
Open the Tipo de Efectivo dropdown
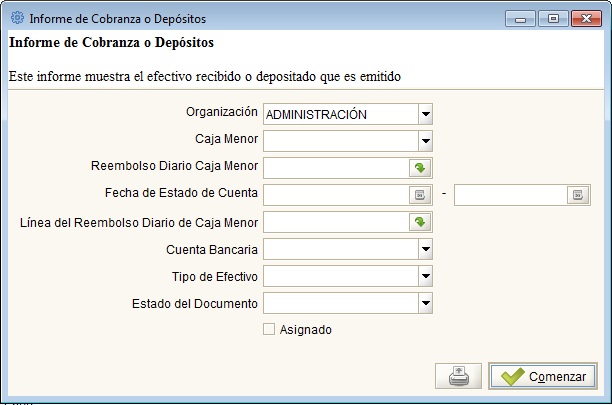425,276
